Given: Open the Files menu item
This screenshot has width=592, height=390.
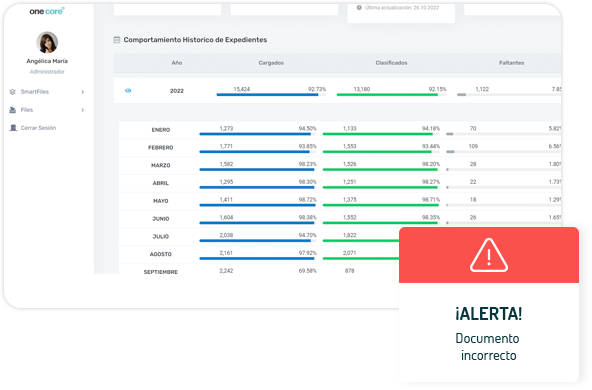Looking at the screenshot, I should click(27, 110).
